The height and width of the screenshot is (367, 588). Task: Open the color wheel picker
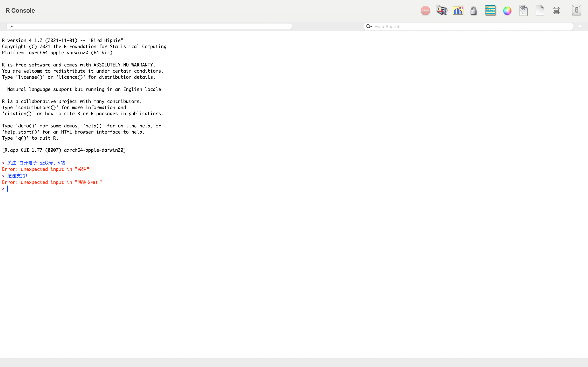(x=507, y=11)
